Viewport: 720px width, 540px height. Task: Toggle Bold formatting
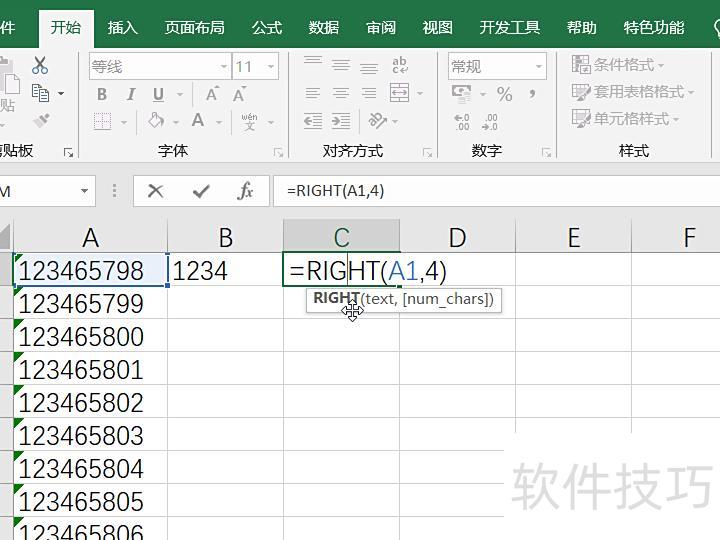[102, 95]
